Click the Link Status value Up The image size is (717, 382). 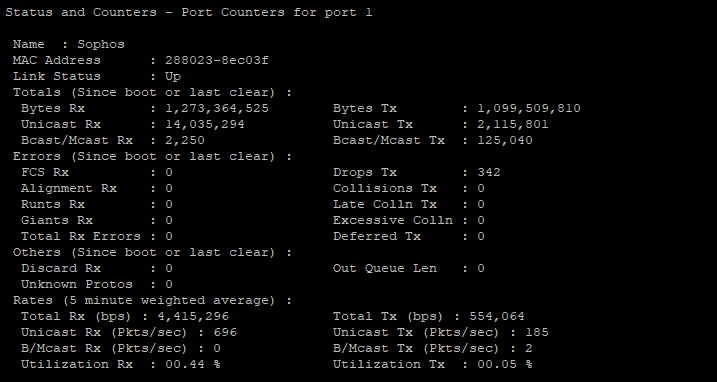tap(173, 76)
